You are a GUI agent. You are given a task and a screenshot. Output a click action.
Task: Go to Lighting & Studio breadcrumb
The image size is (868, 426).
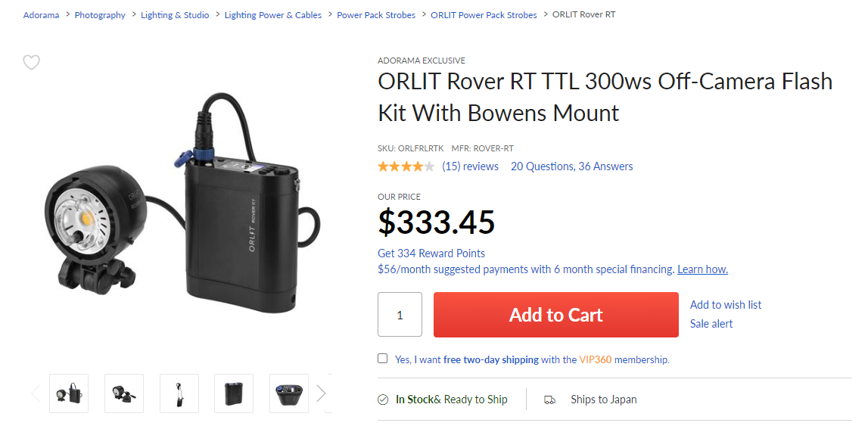tap(175, 15)
